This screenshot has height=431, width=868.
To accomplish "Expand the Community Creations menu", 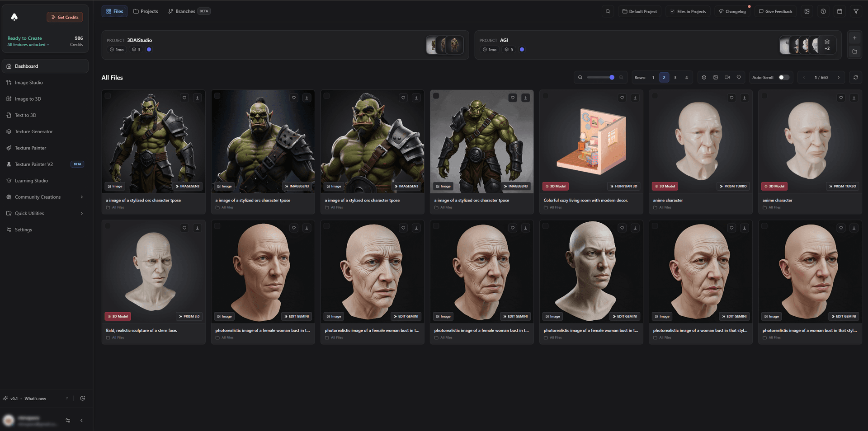I will click(x=38, y=197).
